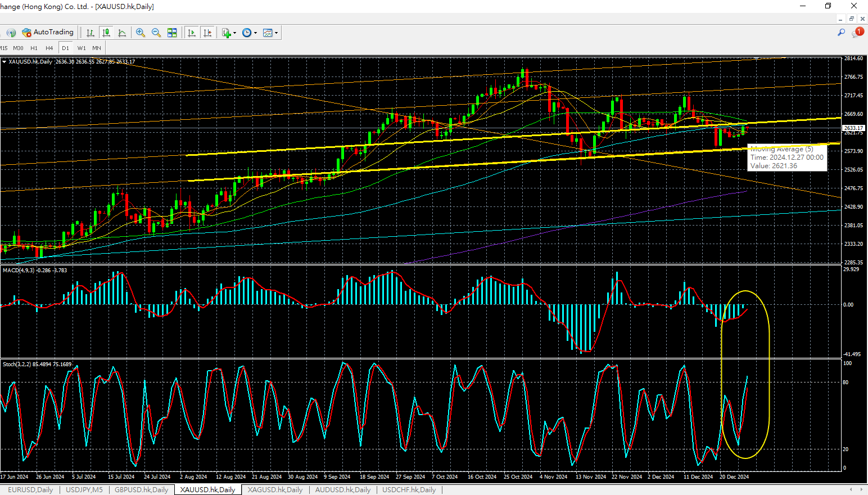
Task: Switch to the GBPUSD.hk,Daily chart tab
Action: [x=141, y=490]
